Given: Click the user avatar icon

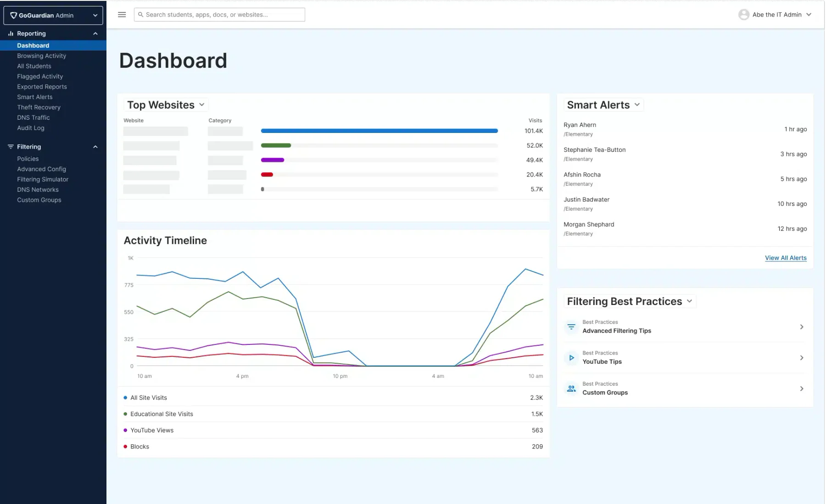Looking at the screenshot, I should point(743,15).
